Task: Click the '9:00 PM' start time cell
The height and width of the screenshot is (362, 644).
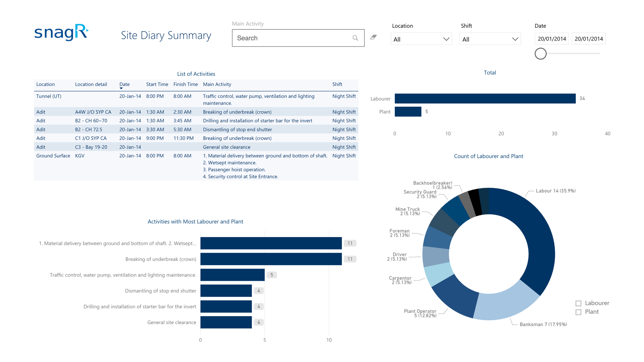Action: (155, 138)
